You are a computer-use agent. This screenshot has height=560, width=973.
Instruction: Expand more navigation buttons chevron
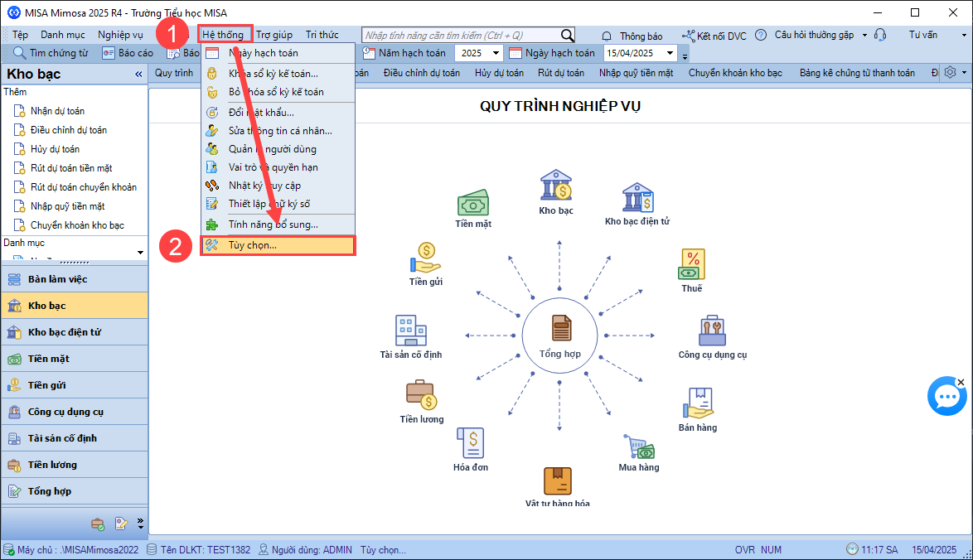click(140, 524)
